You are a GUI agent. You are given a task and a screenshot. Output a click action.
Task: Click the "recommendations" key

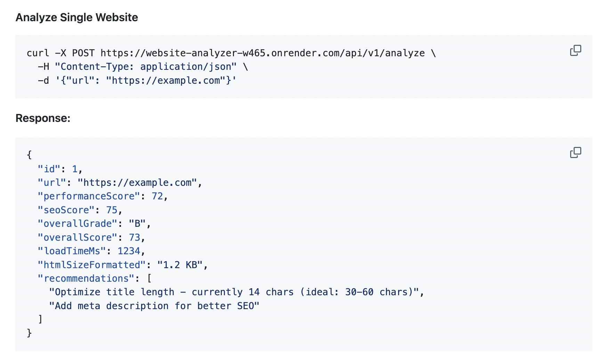click(x=86, y=279)
